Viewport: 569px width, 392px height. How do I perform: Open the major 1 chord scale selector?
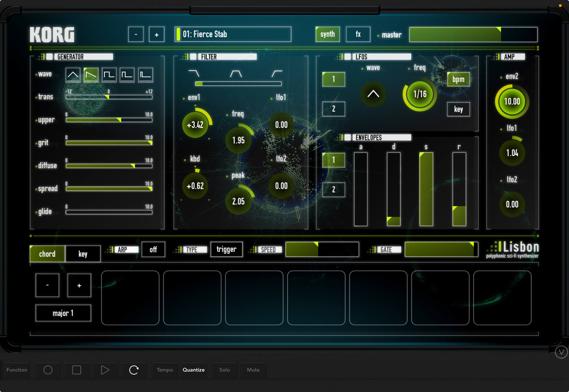pos(63,313)
